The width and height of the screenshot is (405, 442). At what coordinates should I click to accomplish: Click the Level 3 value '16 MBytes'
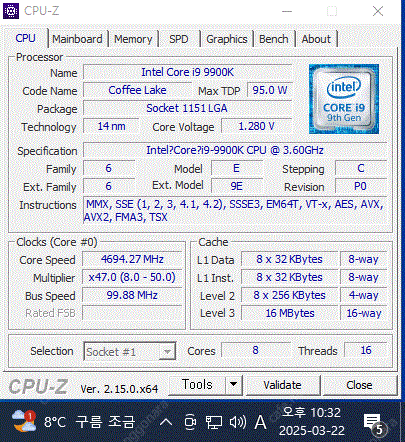[x=289, y=313]
